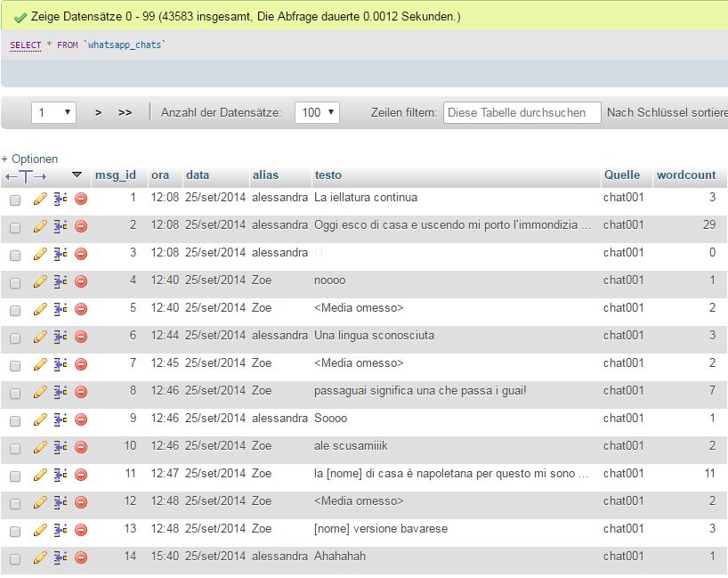The height and width of the screenshot is (578, 728).
Task: Check the box for row 12
Action: point(15,502)
